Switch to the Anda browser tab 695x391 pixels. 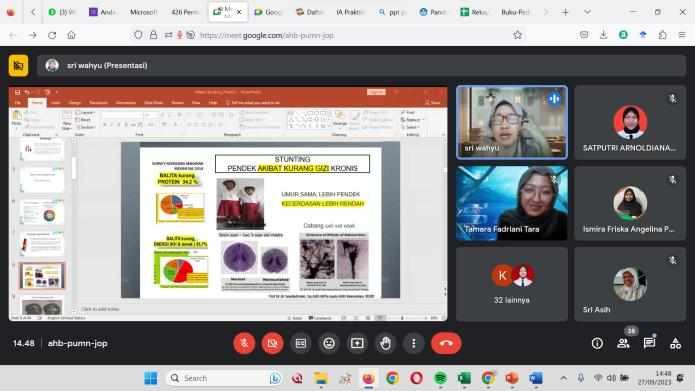(102, 12)
